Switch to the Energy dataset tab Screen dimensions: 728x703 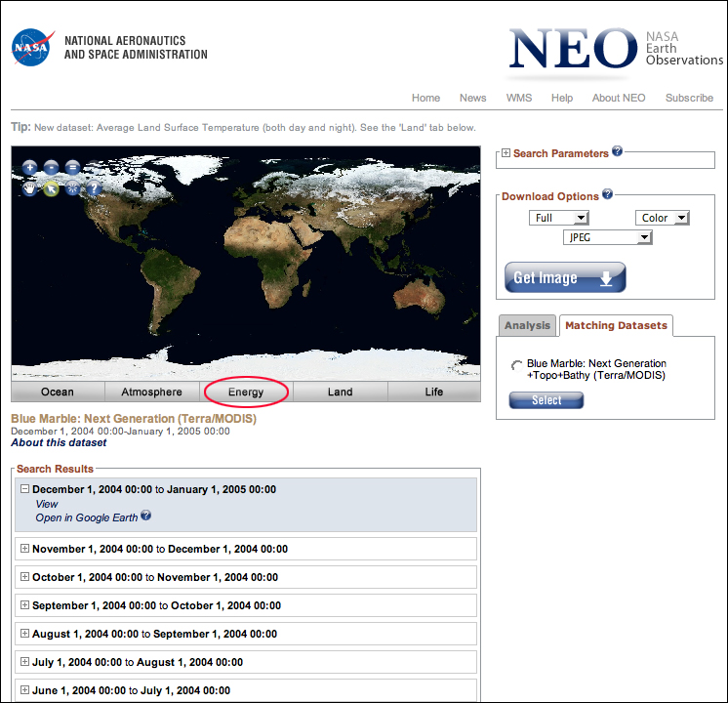pos(246,393)
